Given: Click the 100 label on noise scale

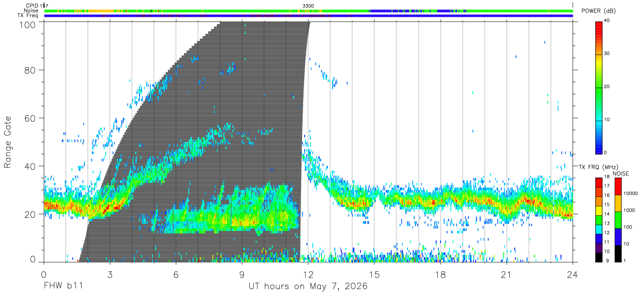Looking at the screenshot, I should pos(627,227).
